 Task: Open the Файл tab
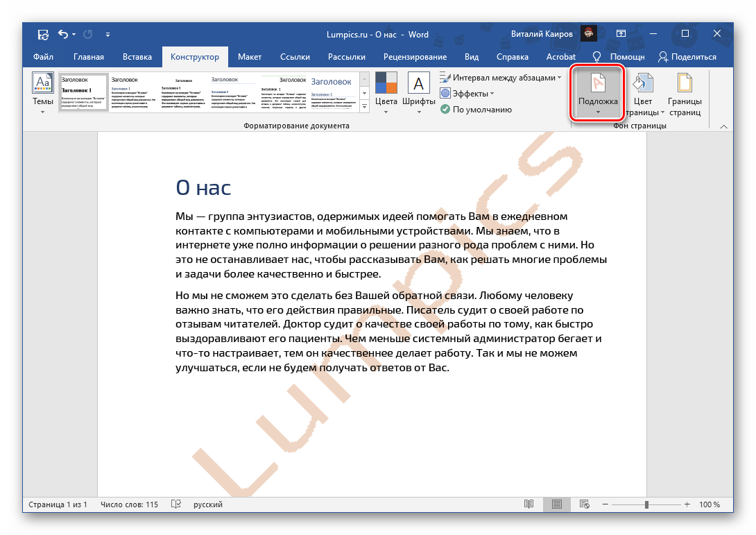click(x=43, y=57)
